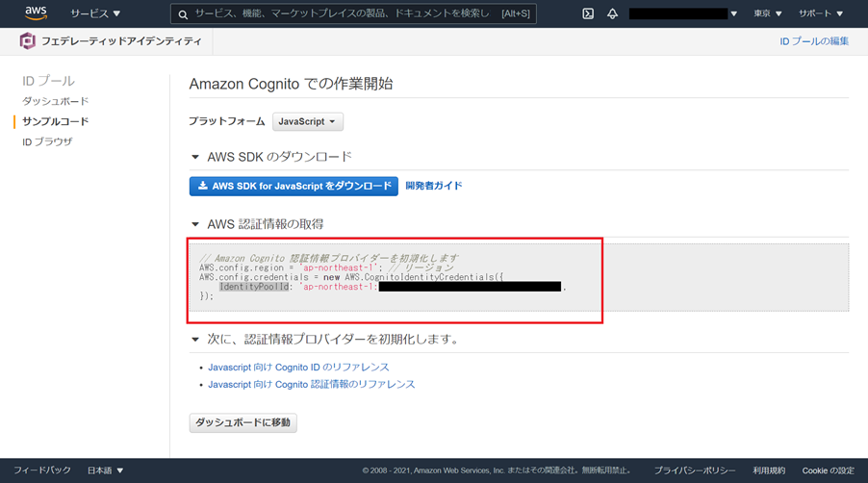Click the フェデレーティッドアイデンティティ header title

pos(122,41)
